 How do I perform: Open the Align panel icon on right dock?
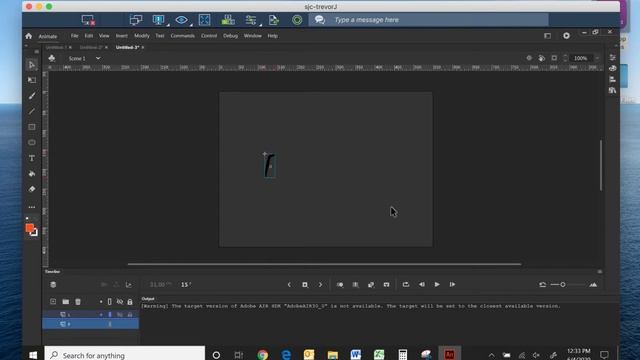[x=612, y=79]
